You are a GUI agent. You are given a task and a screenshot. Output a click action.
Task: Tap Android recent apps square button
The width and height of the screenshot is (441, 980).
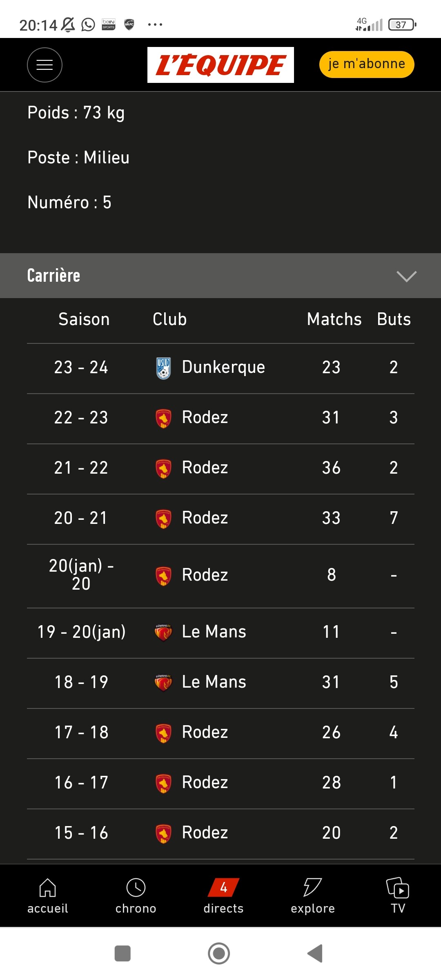122,953
